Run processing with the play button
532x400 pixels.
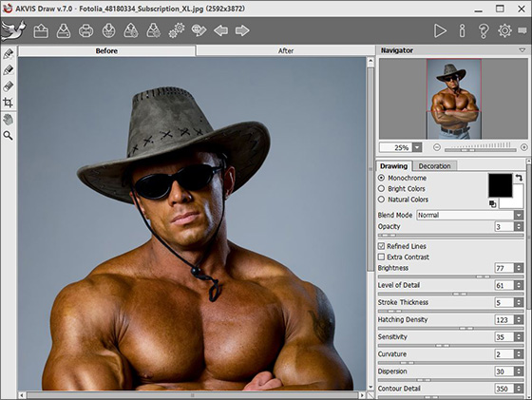pos(440,30)
